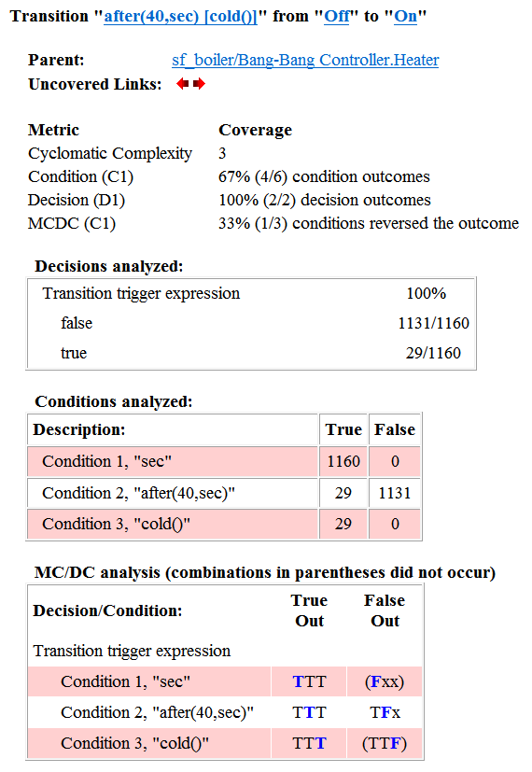
Task: Open sf_boiler/Bang-Bang Controller.Heater parent link
Action: point(305,60)
